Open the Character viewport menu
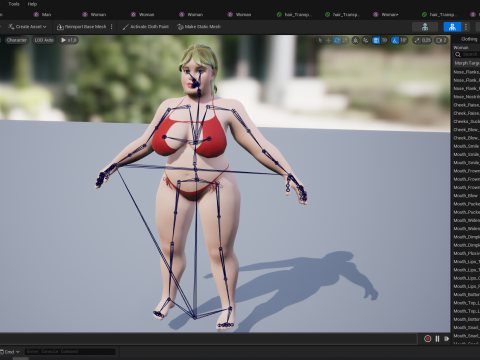480x360 pixels. (16, 40)
